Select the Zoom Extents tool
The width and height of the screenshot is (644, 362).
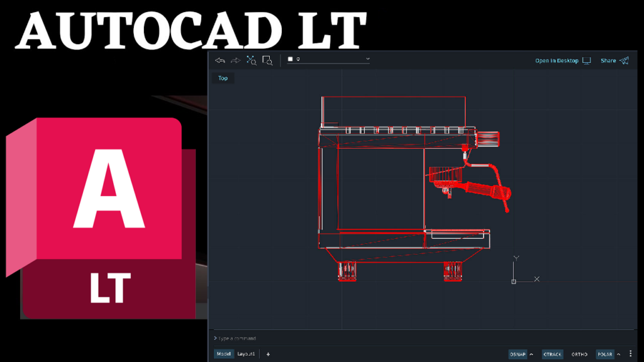[x=252, y=60]
